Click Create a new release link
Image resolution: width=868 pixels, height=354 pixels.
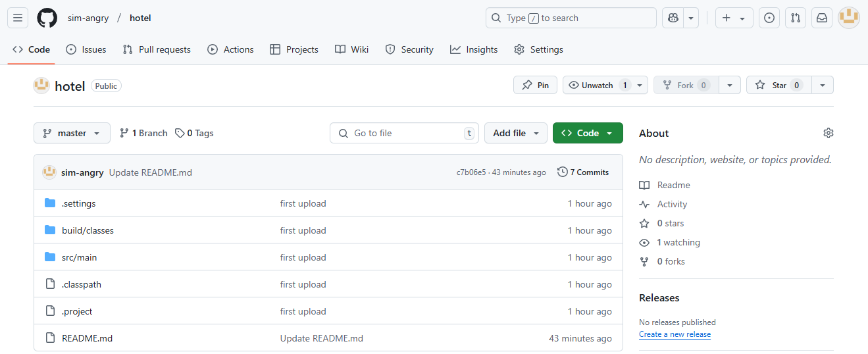(x=675, y=334)
